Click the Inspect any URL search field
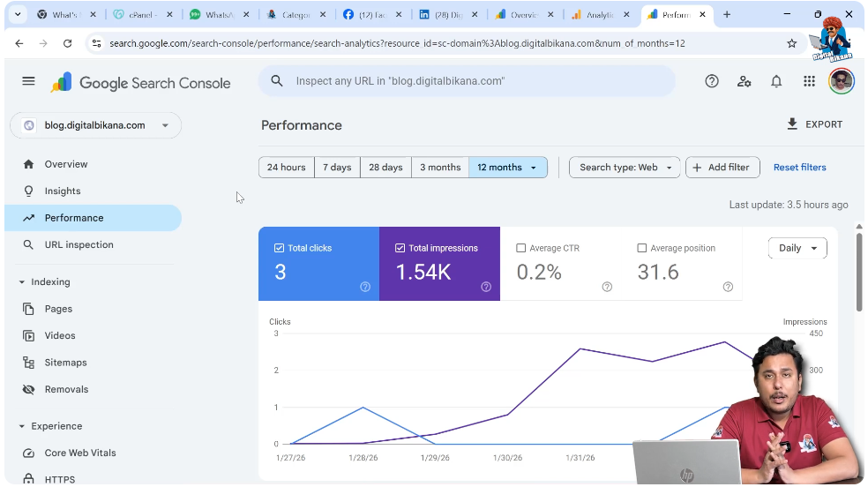 point(467,81)
